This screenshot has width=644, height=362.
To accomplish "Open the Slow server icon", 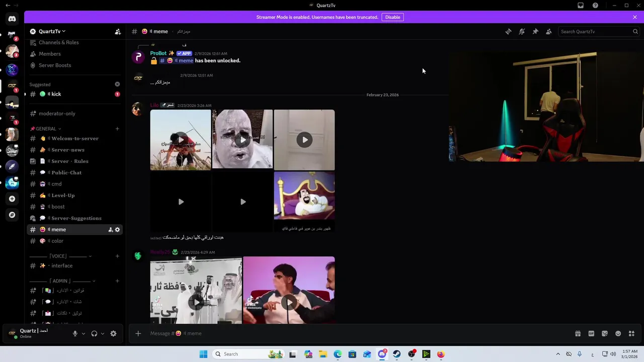I will click(x=12, y=150).
